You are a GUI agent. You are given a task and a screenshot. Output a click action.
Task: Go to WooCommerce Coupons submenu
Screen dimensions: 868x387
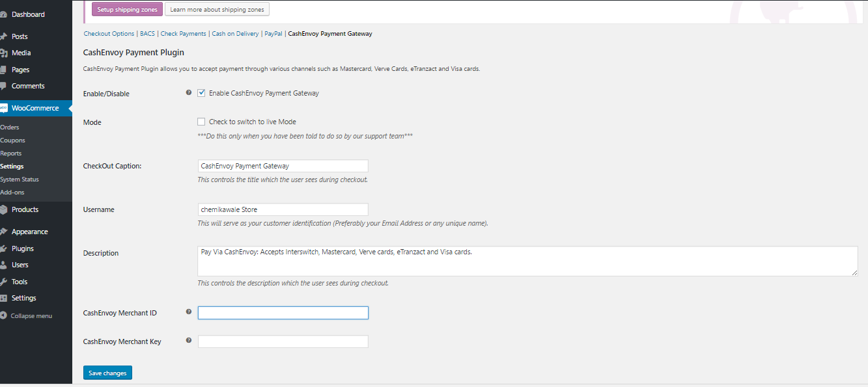[13, 140]
